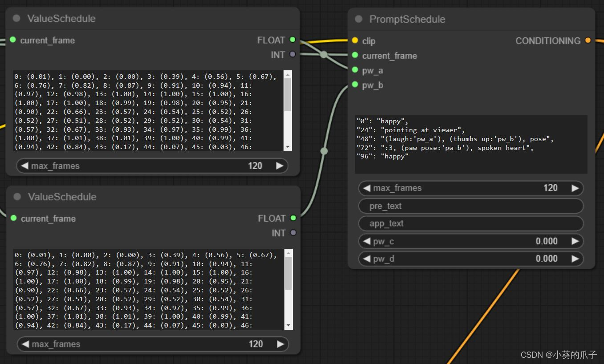Decrease max_frames in bottom ValueSchedule node
The width and height of the screenshot is (604, 364).
pyautogui.click(x=25, y=344)
